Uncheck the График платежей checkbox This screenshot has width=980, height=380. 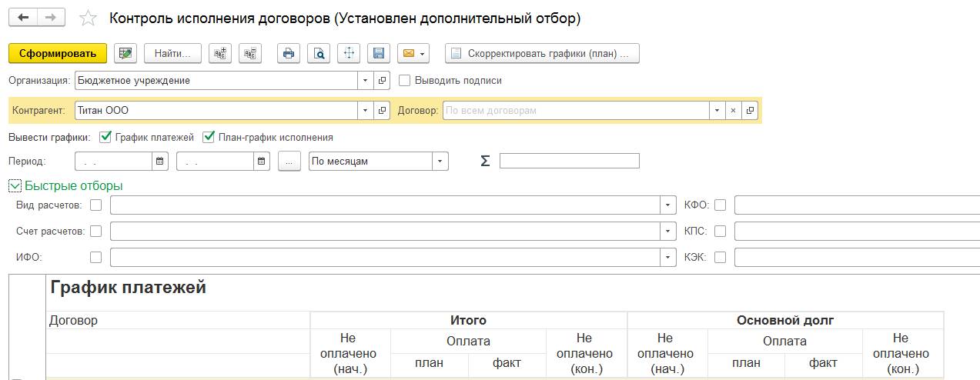click(106, 137)
